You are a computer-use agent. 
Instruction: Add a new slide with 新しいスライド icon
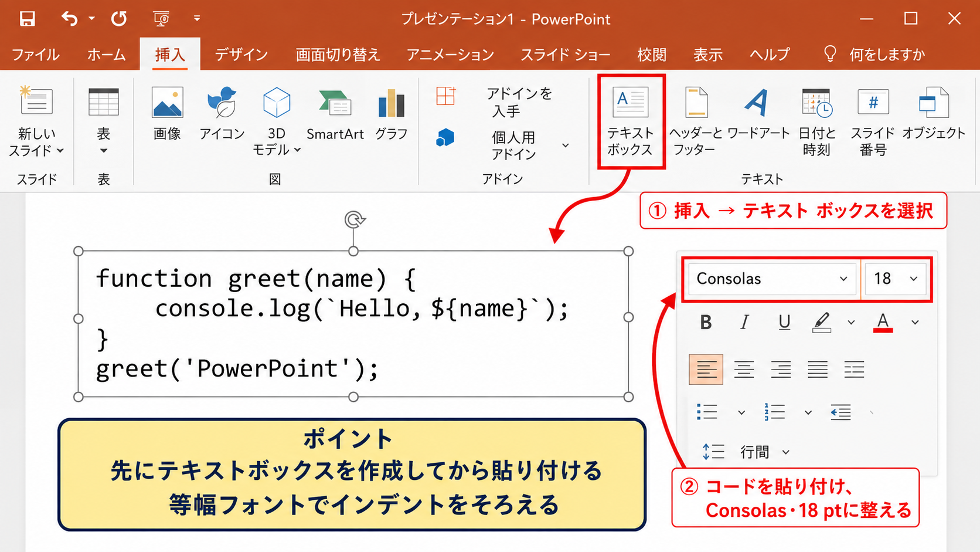[x=36, y=101]
